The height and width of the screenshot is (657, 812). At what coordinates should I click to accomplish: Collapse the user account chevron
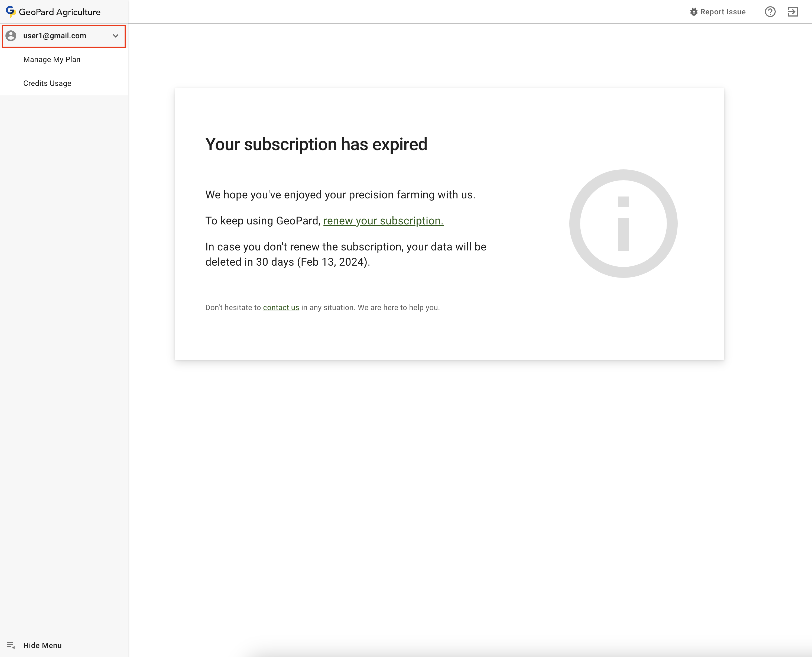click(115, 36)
